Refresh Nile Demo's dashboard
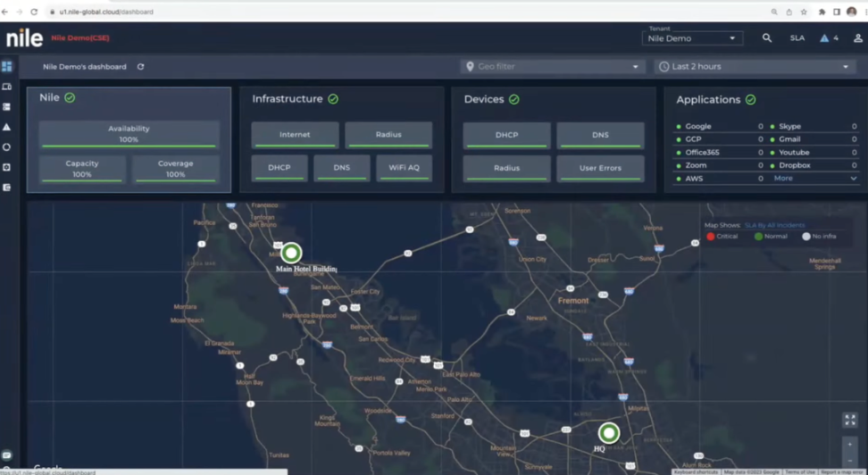Image resolution: width=868 pixels, height=475 pixels. pos(140,67)
